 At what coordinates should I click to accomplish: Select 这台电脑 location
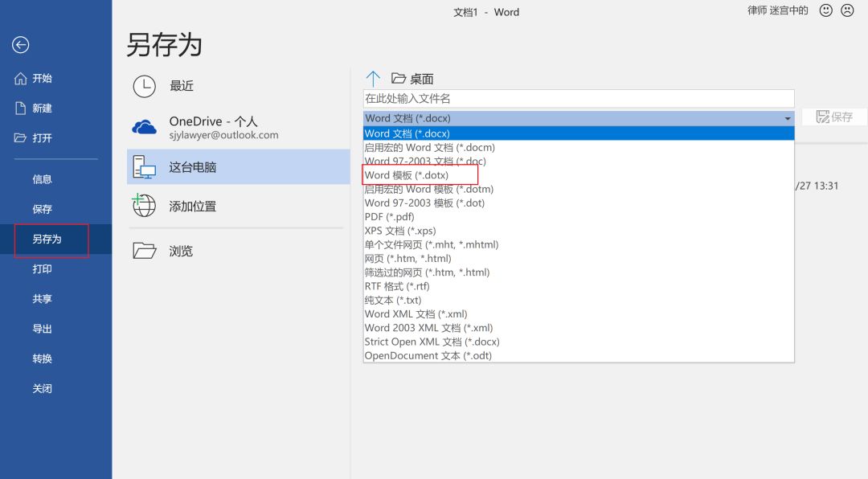click(239, 166)
